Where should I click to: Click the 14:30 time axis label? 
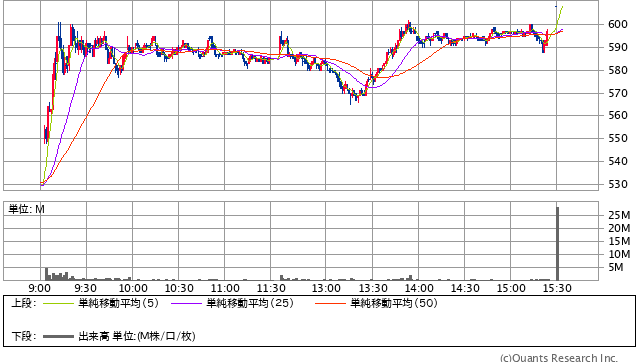coord(465,288)
